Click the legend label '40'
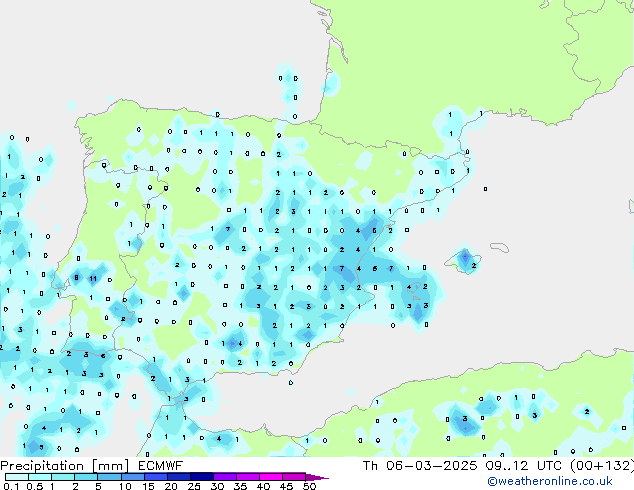Viewport: 634px width, 490px height. (263, 486)
